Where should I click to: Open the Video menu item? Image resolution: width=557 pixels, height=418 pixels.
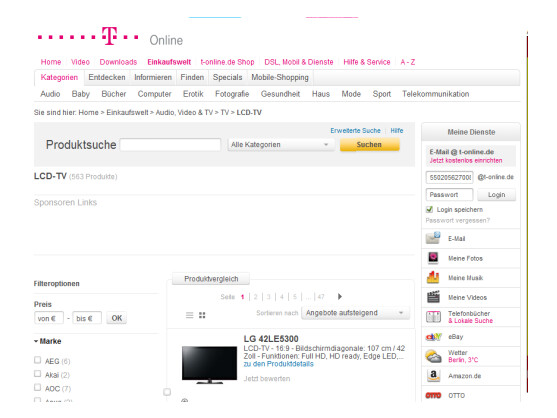click(80, 62)
